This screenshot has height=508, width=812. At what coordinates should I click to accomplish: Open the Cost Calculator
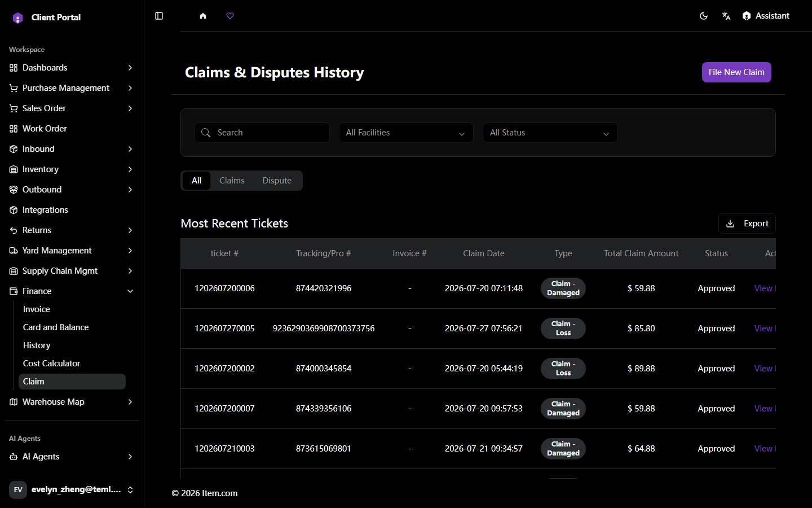[x=72, y=364]
